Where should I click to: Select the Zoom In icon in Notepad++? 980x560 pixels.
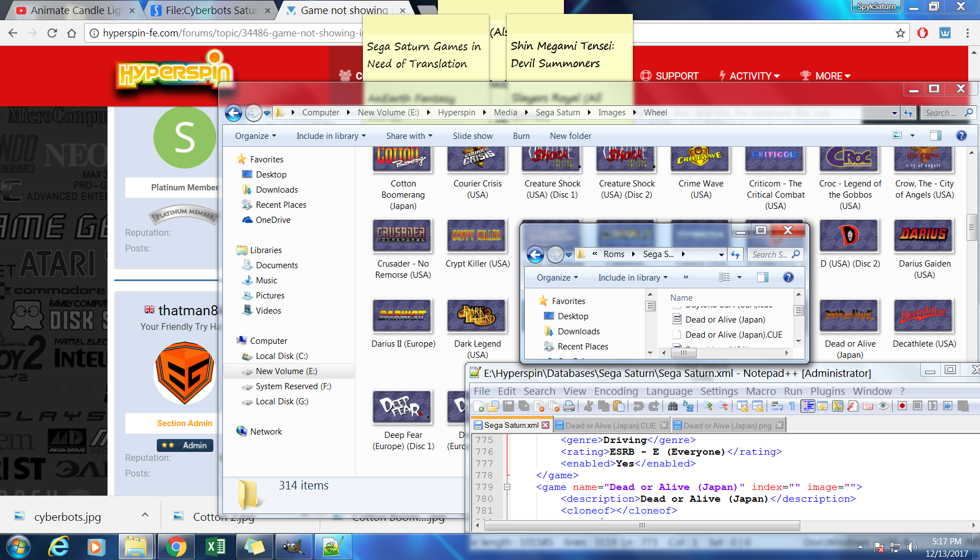click(708, 406)
